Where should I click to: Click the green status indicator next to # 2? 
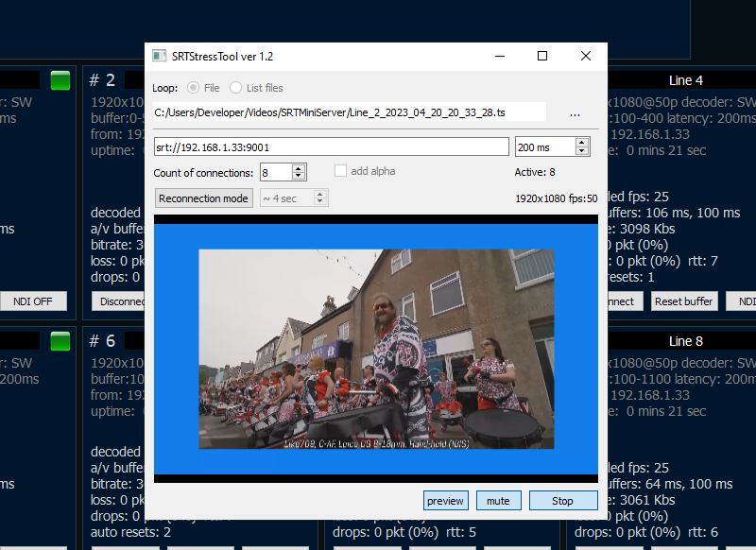[x=60, y=80]
